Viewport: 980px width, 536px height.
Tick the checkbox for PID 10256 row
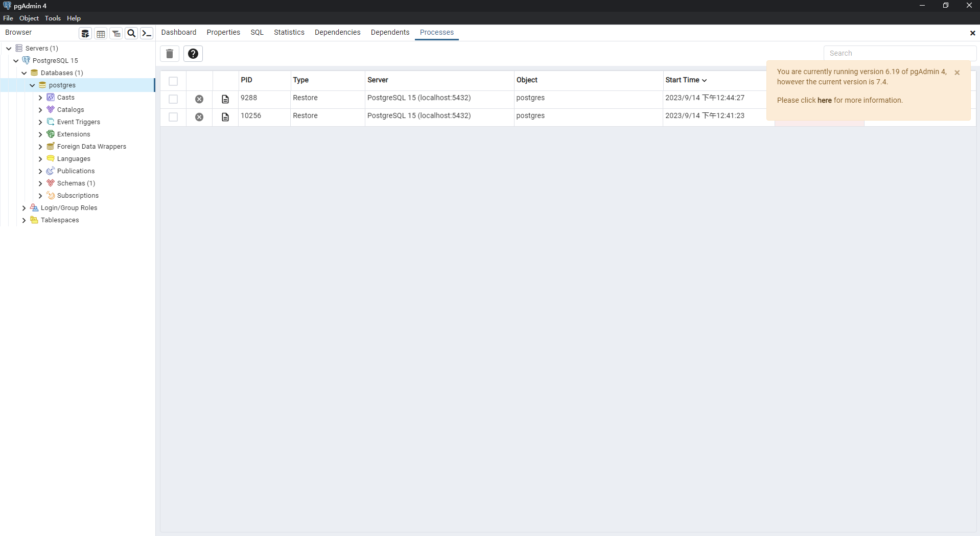point(173,117)
